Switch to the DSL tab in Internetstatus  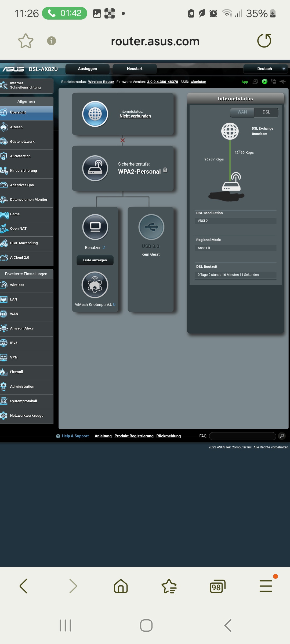pyautogui.click(x=266, y=112)
